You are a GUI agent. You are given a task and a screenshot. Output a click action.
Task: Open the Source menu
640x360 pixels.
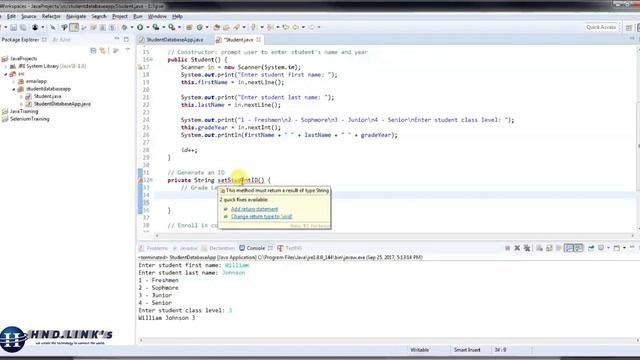[x=29, y=16]
